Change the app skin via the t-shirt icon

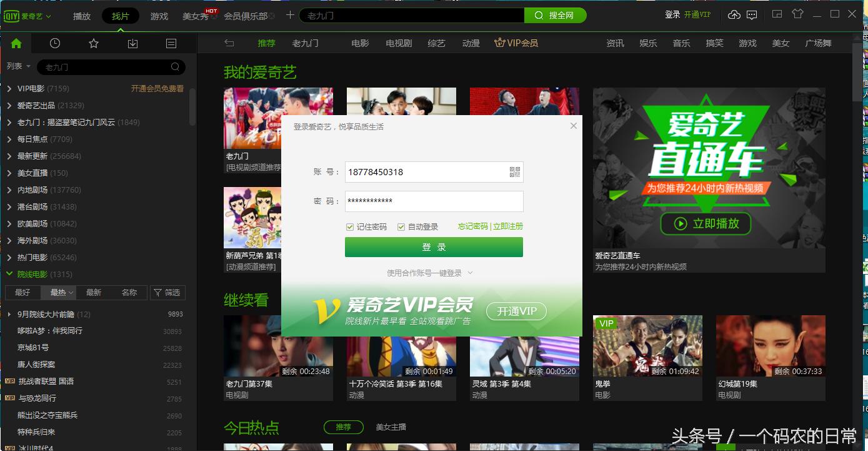click(x=798, y=14)
